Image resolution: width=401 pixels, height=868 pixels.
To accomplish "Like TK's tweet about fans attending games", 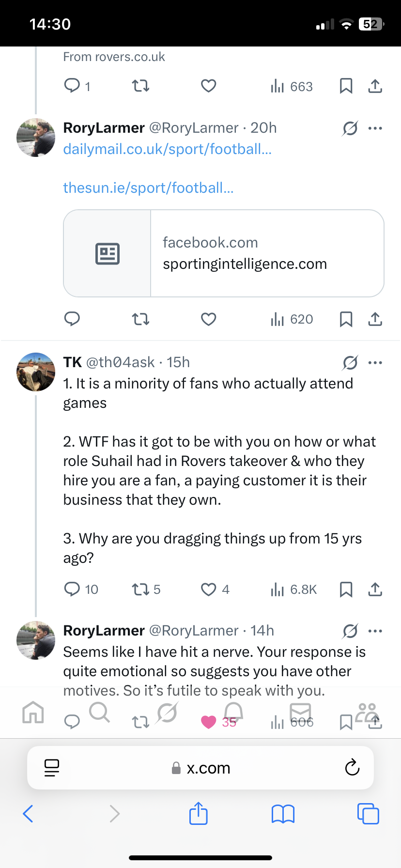I will point(209,589).
